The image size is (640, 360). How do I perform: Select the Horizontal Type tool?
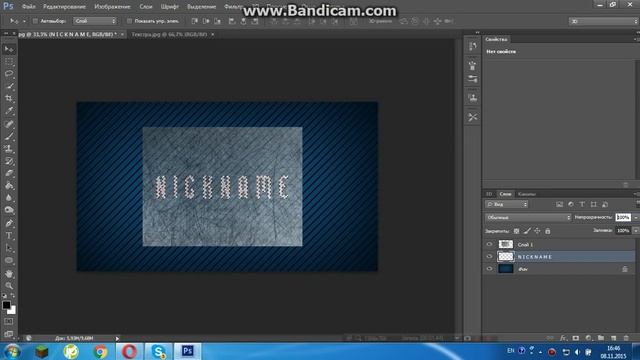coord(9,236)
